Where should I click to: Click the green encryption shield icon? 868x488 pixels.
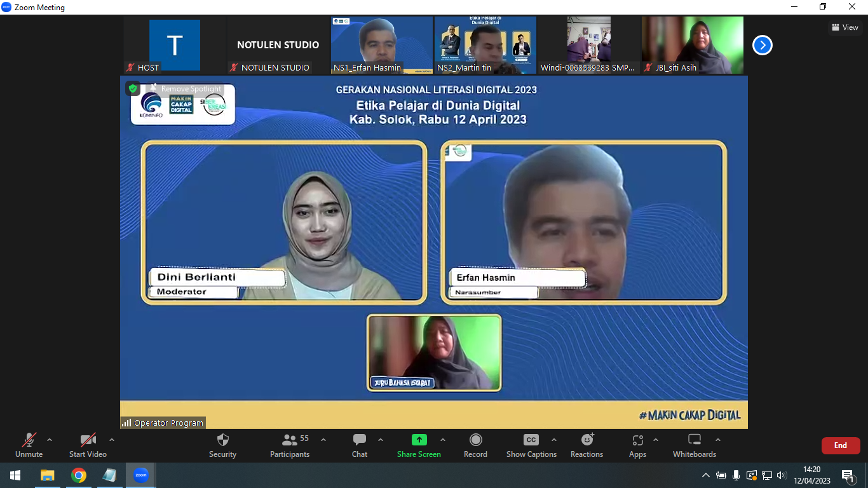(x=133, y=88)
